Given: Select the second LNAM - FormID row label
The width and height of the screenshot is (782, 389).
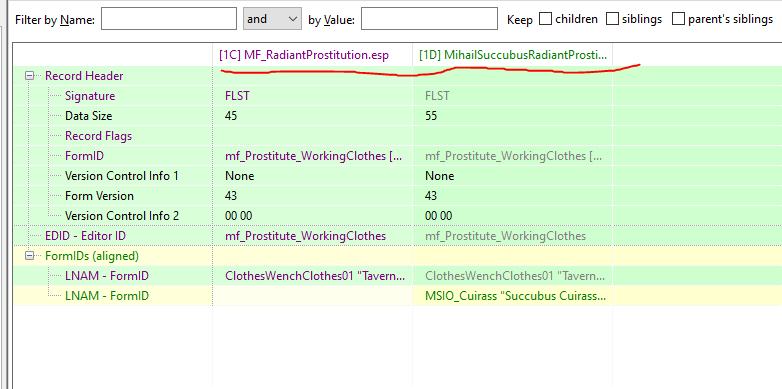Looking at the screenshot, I should point(107,296).
